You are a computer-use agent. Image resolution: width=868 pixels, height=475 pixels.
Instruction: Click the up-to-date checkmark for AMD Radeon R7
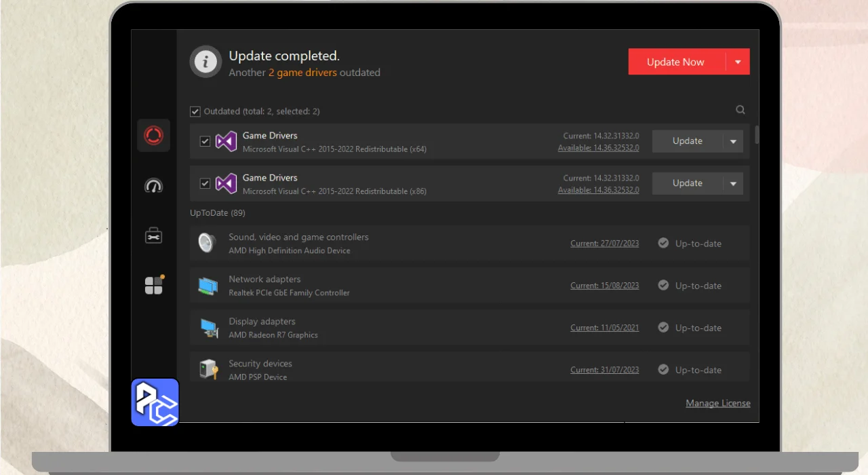coord(663,327)
